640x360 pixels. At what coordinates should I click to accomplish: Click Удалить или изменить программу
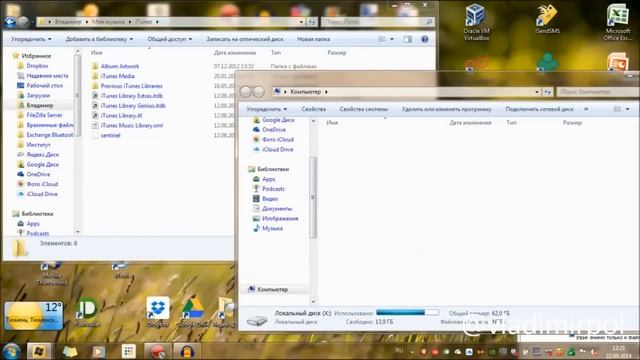click(x=447, y=109)
